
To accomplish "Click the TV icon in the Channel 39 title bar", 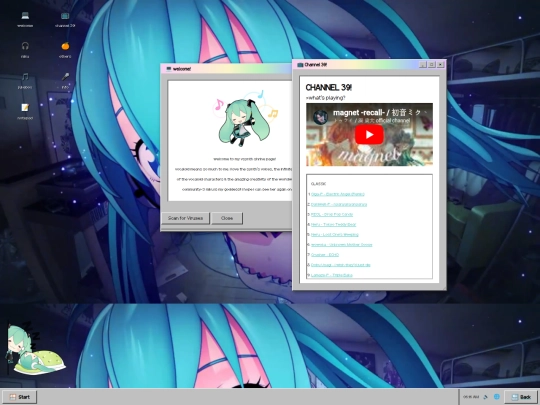I will click(300, 64).
